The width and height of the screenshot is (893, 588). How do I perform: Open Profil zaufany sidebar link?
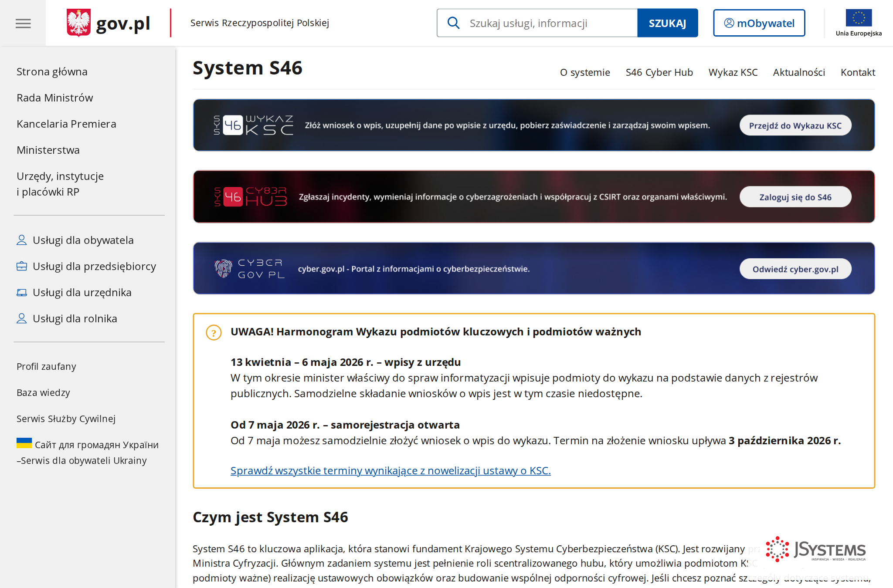[x=46, y=366]
